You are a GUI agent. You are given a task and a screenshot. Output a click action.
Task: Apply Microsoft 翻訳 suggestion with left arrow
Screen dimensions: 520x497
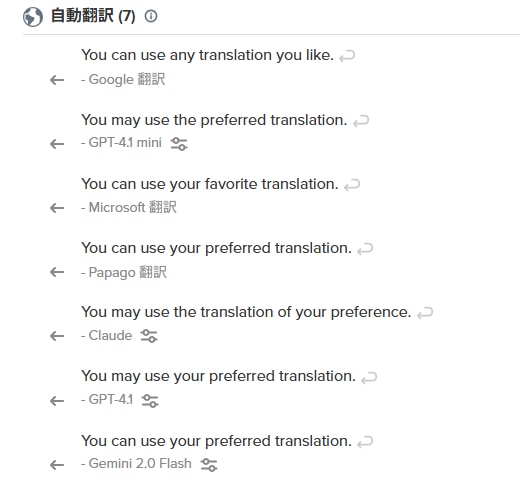coord(57,208)
